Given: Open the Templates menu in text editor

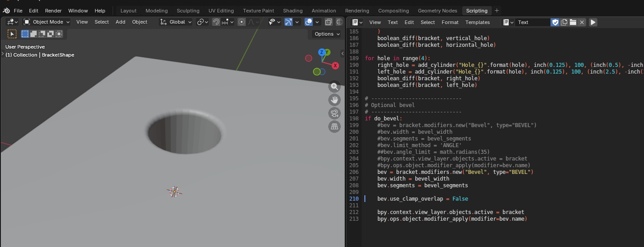Looking at the screenshot, I should point(477,22).
